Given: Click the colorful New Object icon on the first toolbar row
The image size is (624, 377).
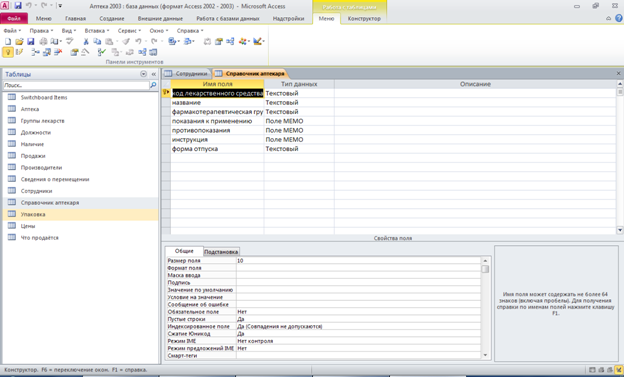Looking at the screenshot, I should (242, 41).
